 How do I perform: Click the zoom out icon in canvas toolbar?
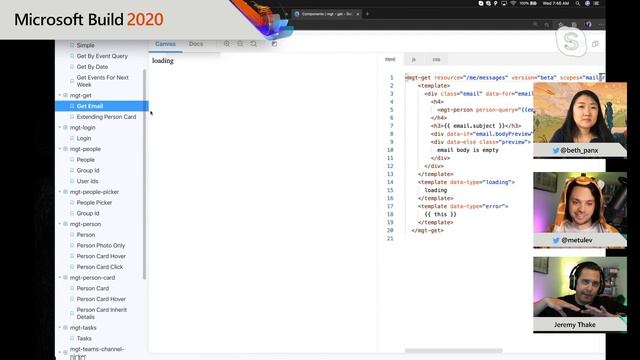pyautogui.click(x=240, y=43)
